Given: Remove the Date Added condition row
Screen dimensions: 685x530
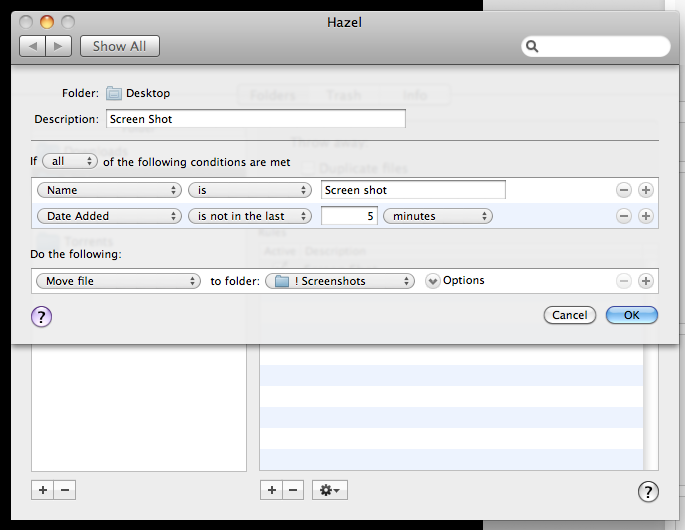Looking at the screenshot, I should [x=623, y=216].
